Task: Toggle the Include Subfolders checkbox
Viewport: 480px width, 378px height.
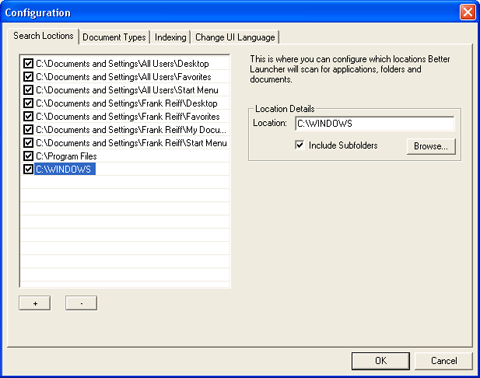Action: pyautogui.click(x=300, y=145)
